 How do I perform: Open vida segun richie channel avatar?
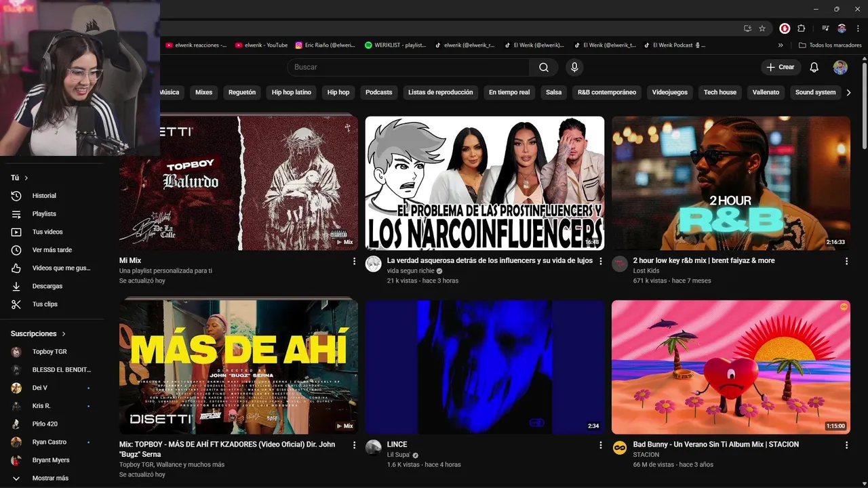(373, 264)
